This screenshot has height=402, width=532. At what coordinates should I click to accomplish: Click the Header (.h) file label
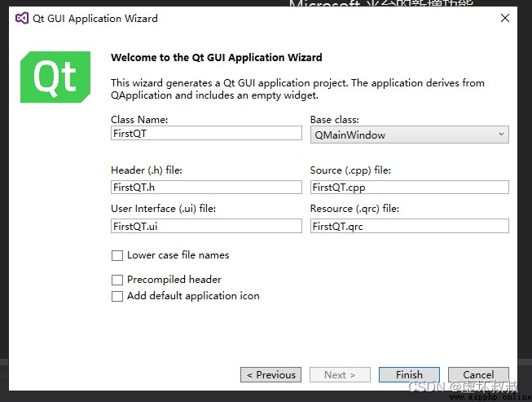click(x=147, y=170)
